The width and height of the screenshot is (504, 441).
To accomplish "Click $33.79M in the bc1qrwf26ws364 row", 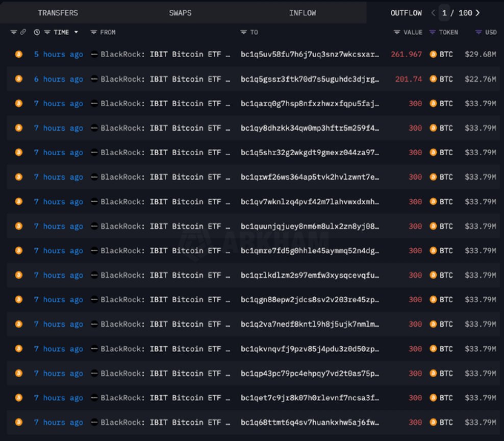I will coord(481,177).
